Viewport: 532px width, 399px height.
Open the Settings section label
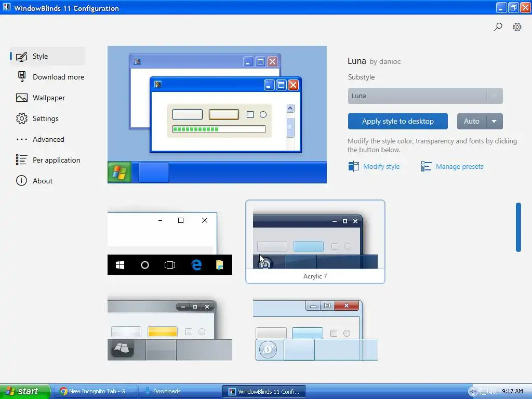[46, 118]
